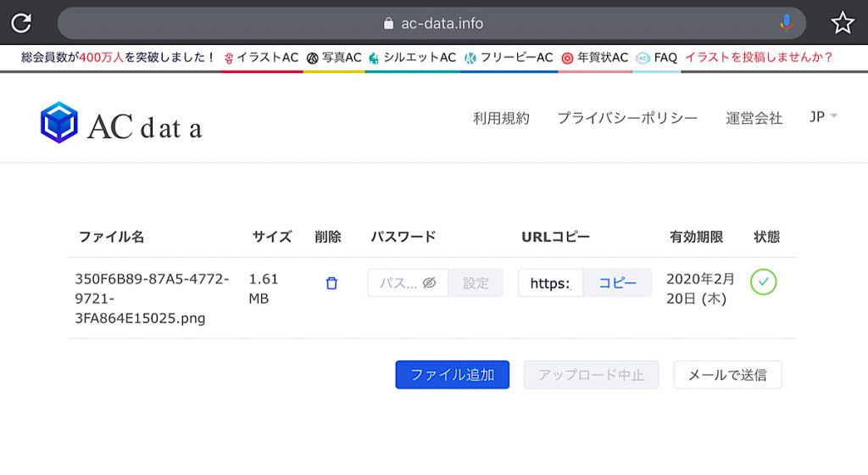Open the 写真AC site link
Screen dimensions: 868x475
tap(334, 58)
